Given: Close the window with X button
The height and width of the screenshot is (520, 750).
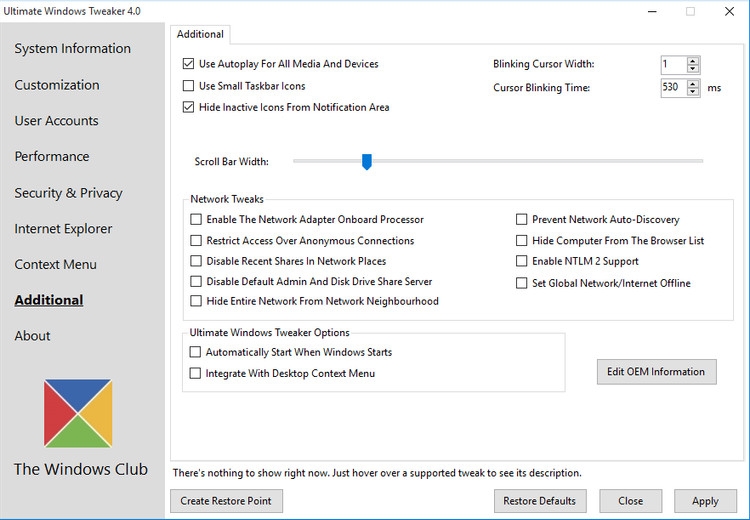Looking at the screenshot, I should (x=729, y=11).
